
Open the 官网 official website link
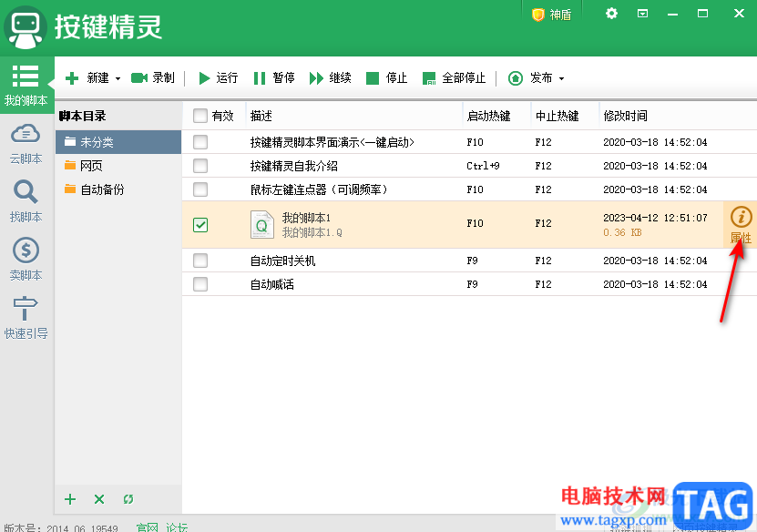point(147,527)
